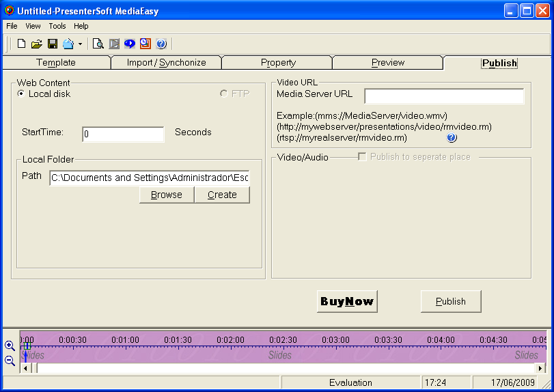Click the gray play-frame toolbar icon
The width and height of the screenshot is (554, 392).
pyautogui.click(x=114, y=44)
